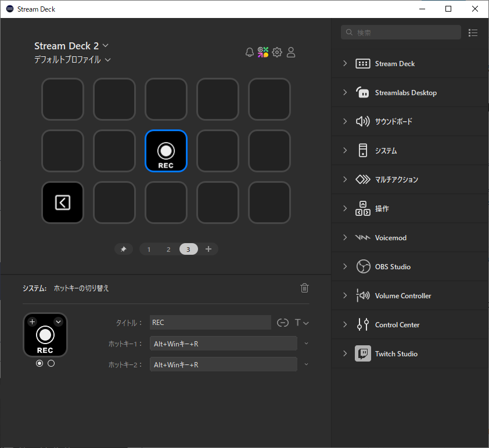Click the ホットキー1 field Alt+Winキー+R
489x448 pixels.
[x=223, y=344]
